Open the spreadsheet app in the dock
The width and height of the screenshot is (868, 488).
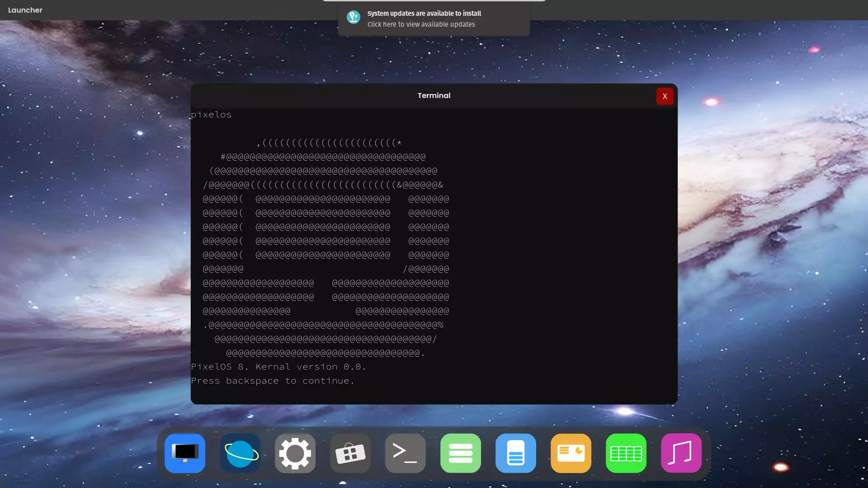coord(626,453)
